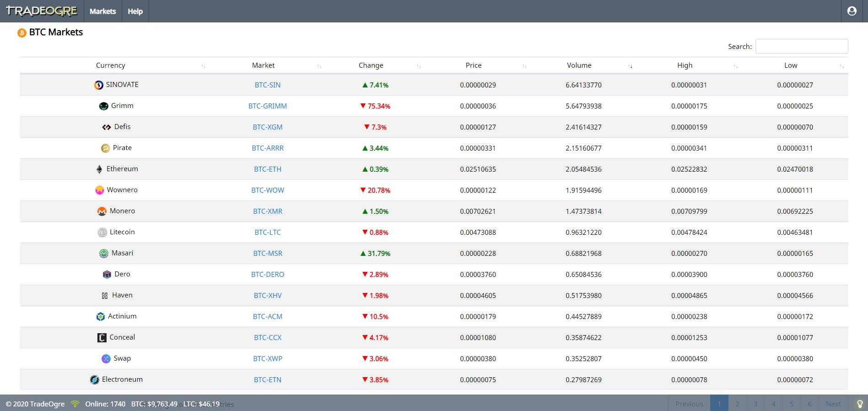
Task: Select the active page 1 button
Action: [719, 404]
